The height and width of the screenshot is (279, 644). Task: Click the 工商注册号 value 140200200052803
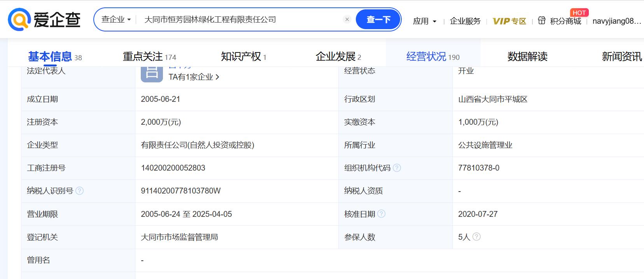point(173,168)
